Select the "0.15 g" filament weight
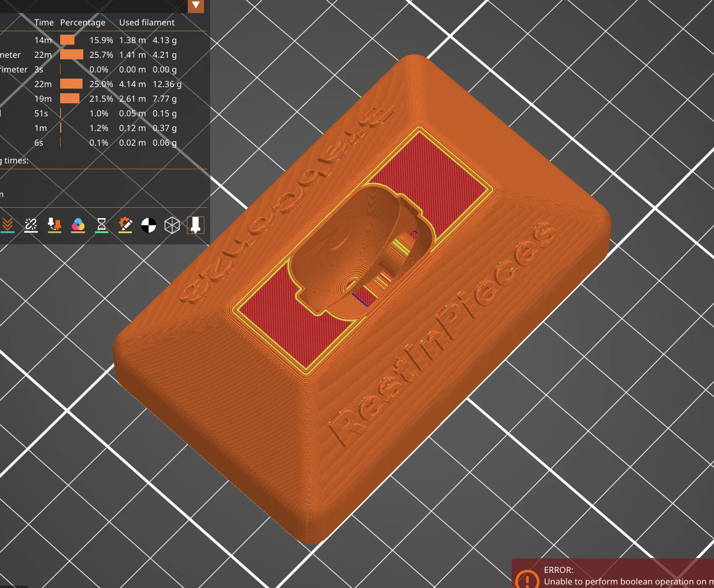The height and width of the screenshot is (588, 714). point(165,113)
